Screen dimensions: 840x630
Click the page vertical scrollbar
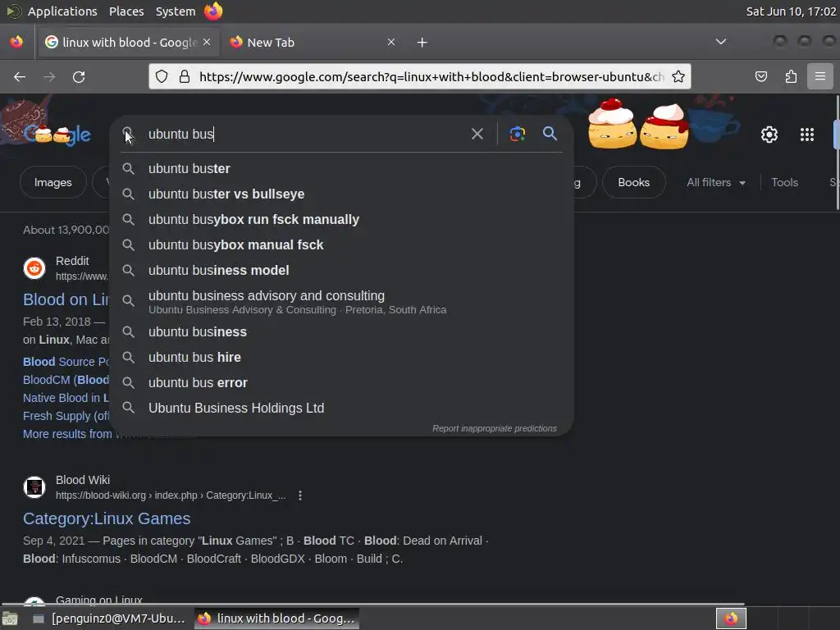[838, 153]
